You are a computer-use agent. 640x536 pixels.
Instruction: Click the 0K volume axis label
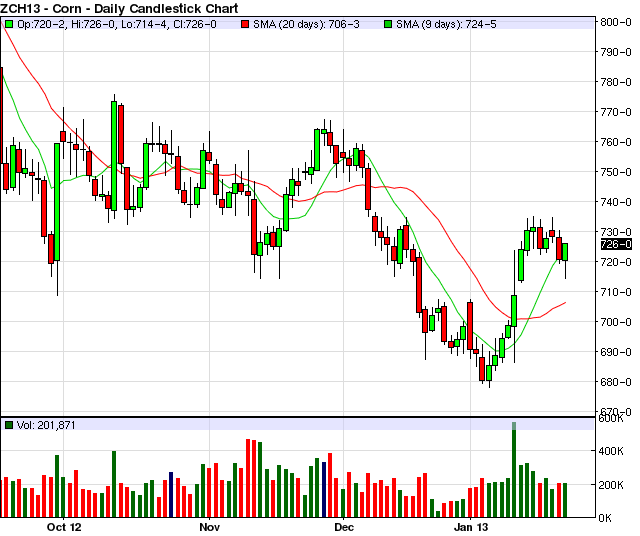(x=605, y=518)
